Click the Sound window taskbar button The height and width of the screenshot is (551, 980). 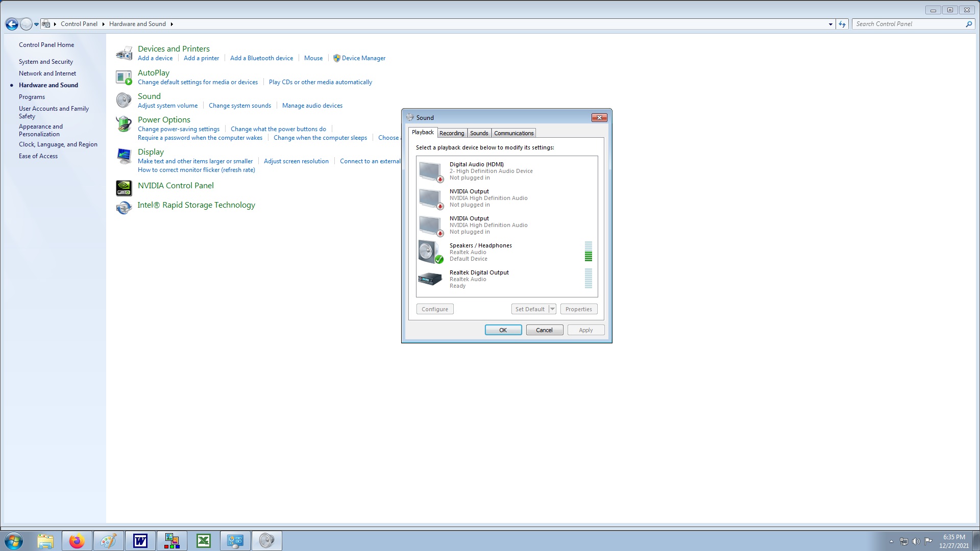pos(267,541)
